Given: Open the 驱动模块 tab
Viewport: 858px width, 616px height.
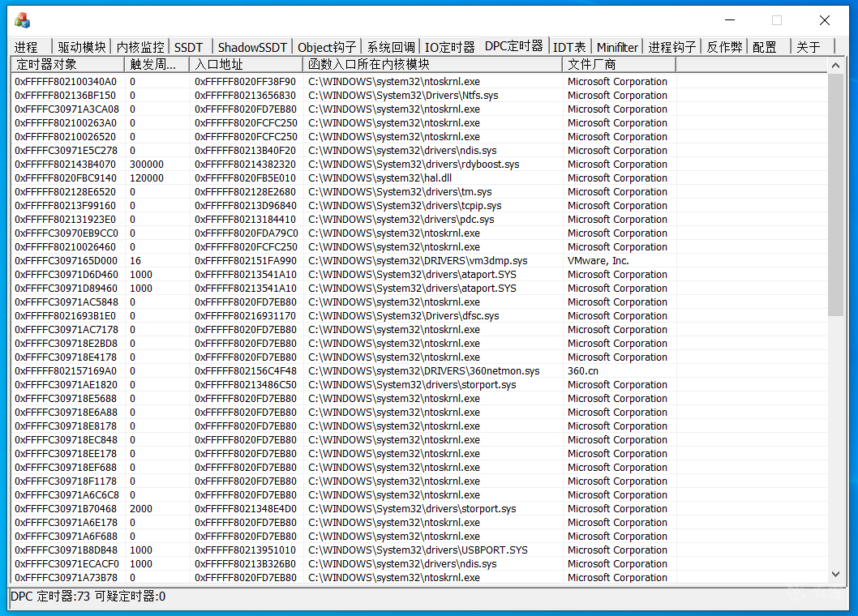Looking at the screenshot, I should click(82, 47).
